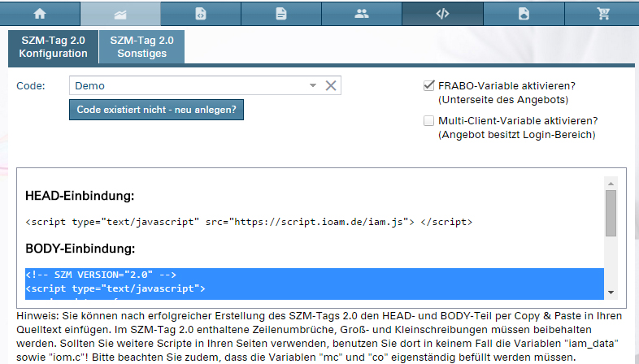Click the 'Code:' label
639x364 pixels.
click(x=31, y=86)
